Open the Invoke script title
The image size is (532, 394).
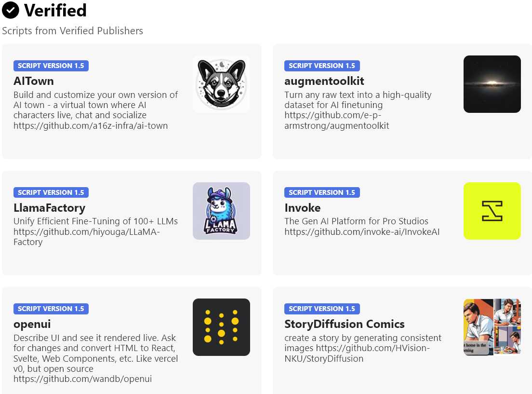pyautogui.click(x=302, y=208)
